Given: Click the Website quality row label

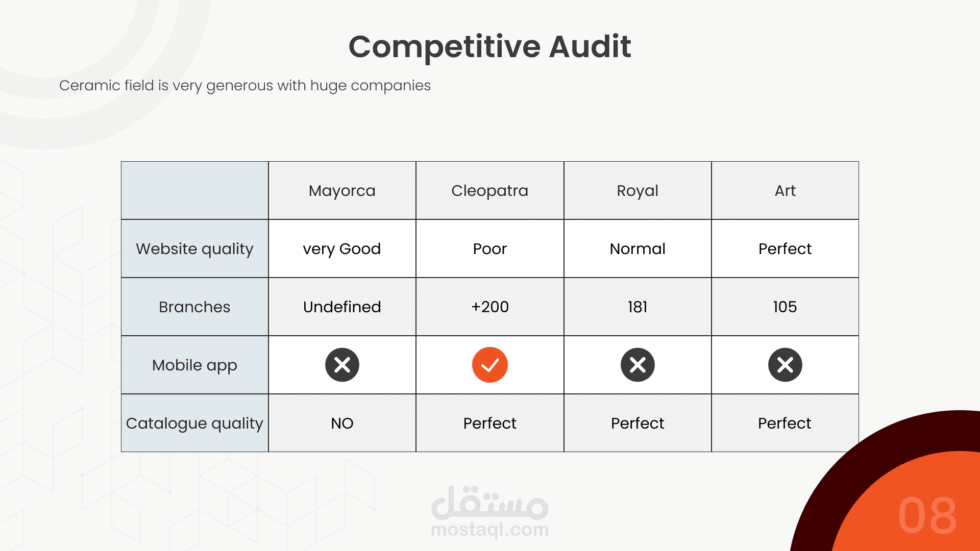Looking at the screenshot, I should tap(194, 249).
